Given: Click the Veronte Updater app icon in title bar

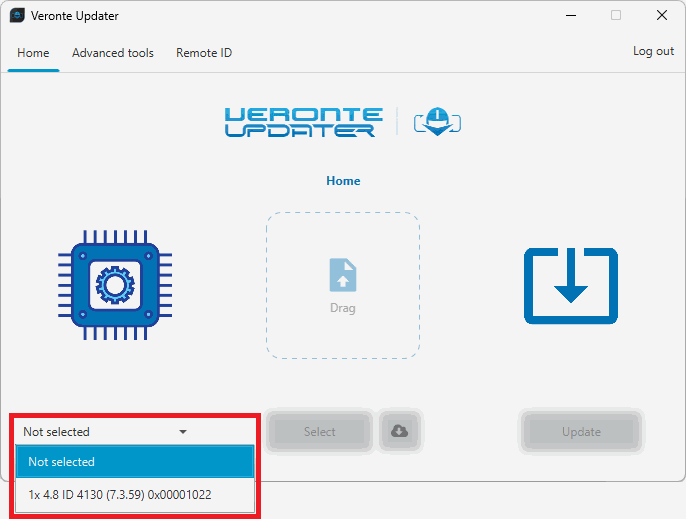Looking at the screenshot, I should click(x=17, y=15).
